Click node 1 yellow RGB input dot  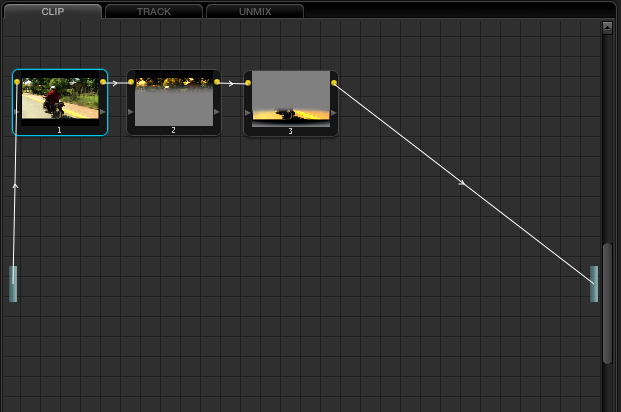tap(17, 82)
